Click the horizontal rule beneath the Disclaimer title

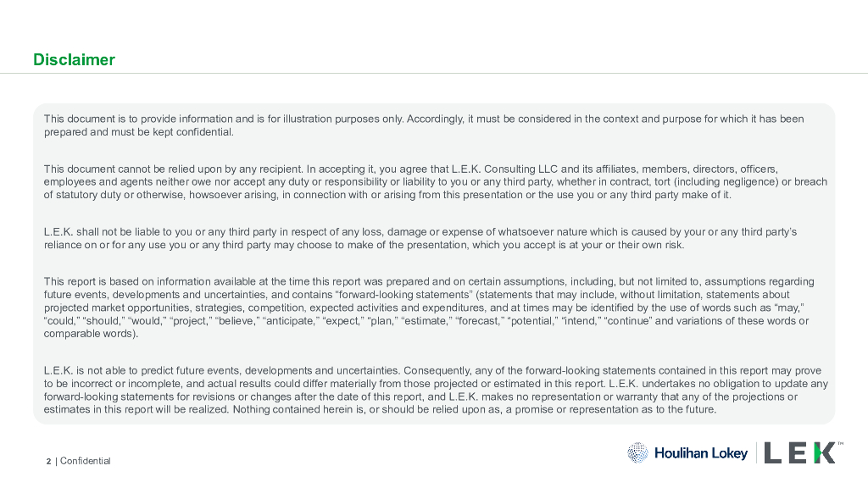tap(434, 74)
